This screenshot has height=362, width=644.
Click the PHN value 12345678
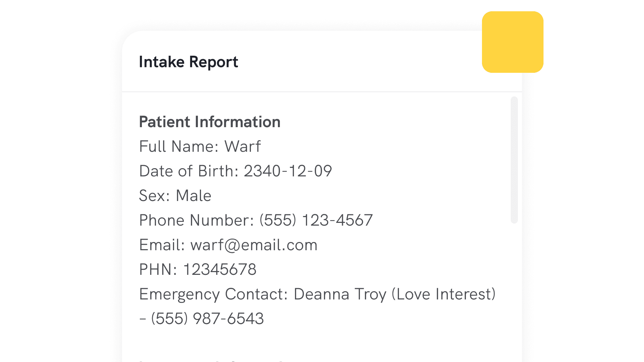tap(220, 270)
